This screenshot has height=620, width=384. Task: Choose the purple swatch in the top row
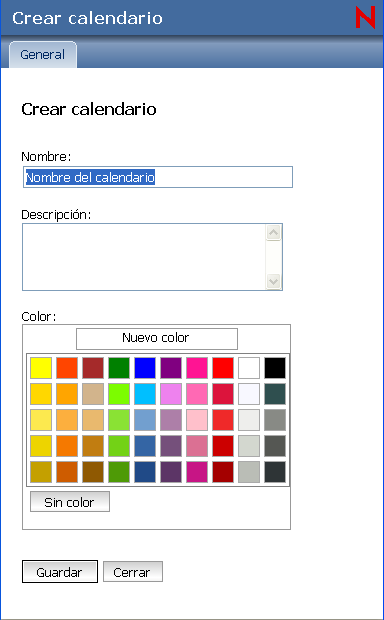[x=171, y=368]
